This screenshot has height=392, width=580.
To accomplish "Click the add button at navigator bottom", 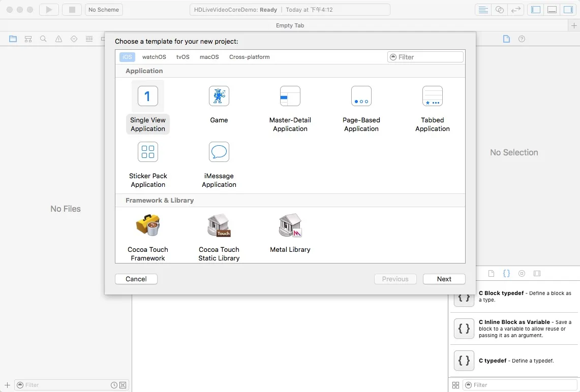I will tap(7, 385).
